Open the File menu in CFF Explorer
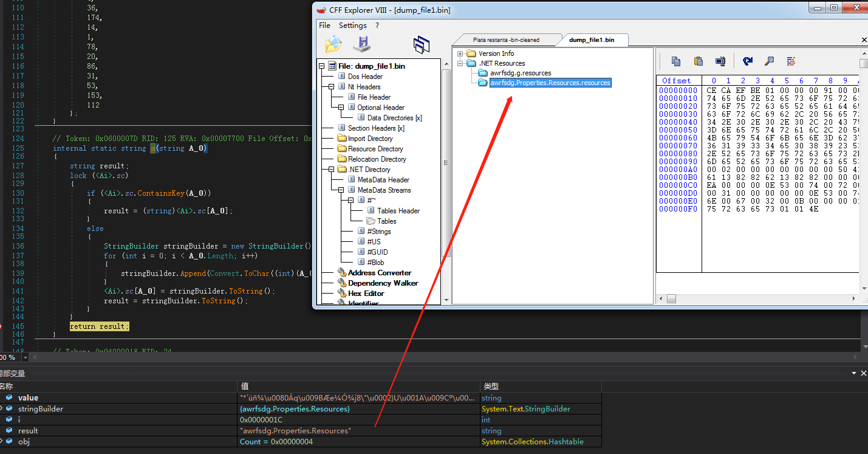Screen dimensions: 868x454 click(325, 26)
